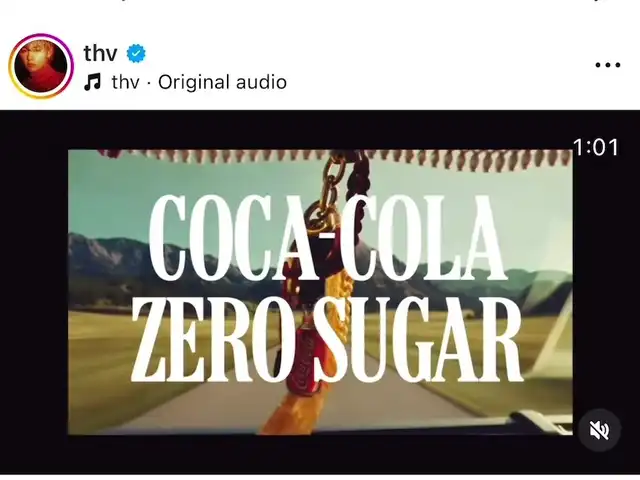Select the thv audio author name
The height and width of the screenshot is (480, 640).
pos(126,82)
